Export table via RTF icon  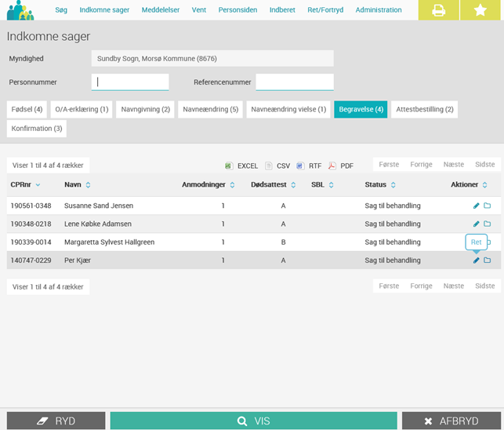(300, 166)
